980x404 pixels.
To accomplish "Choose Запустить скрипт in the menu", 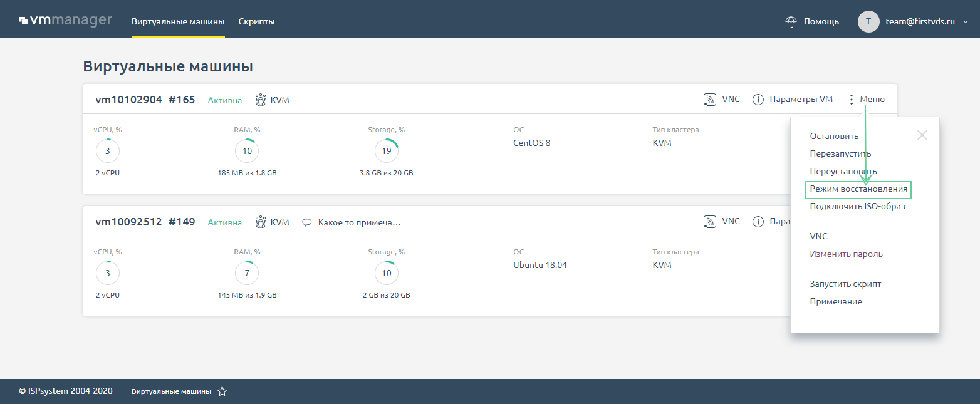I will tap(845, 284).
